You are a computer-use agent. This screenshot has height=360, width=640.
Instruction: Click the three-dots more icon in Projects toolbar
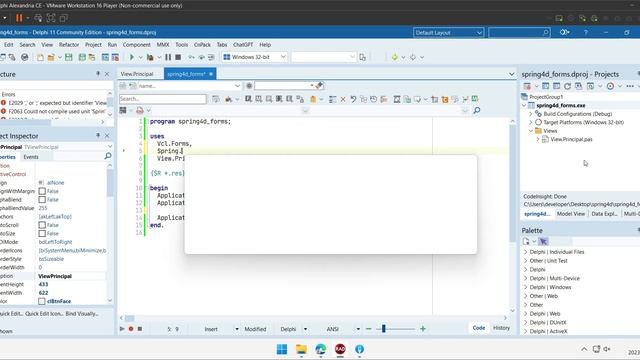(x=630, y=86)
